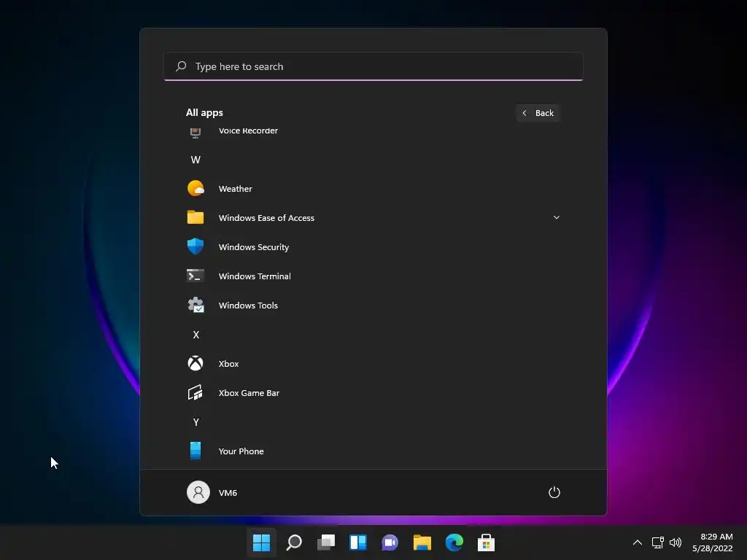This screenshot has width=747, height=560.
Task: Select the Your Phone label
Action: click(241, 451)
